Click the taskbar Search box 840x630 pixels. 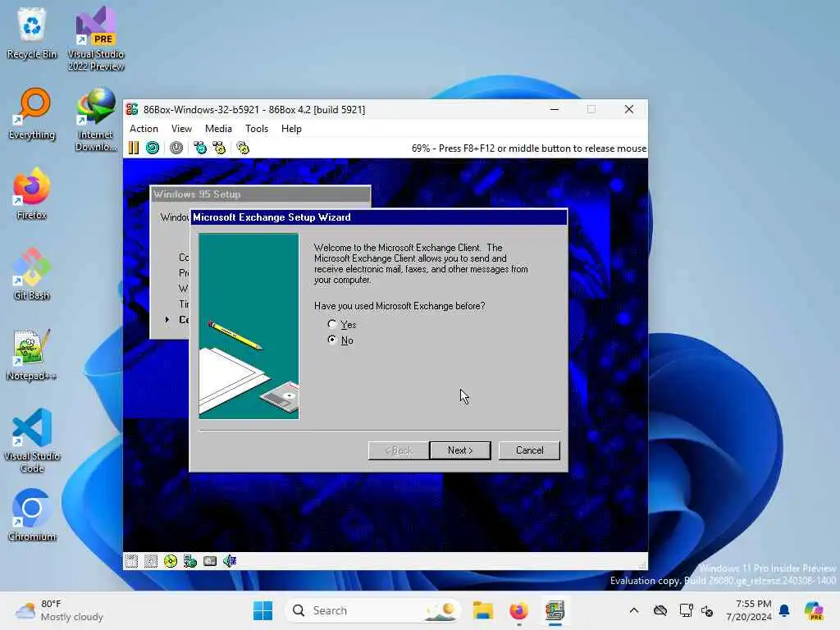[x=373, y=610]
